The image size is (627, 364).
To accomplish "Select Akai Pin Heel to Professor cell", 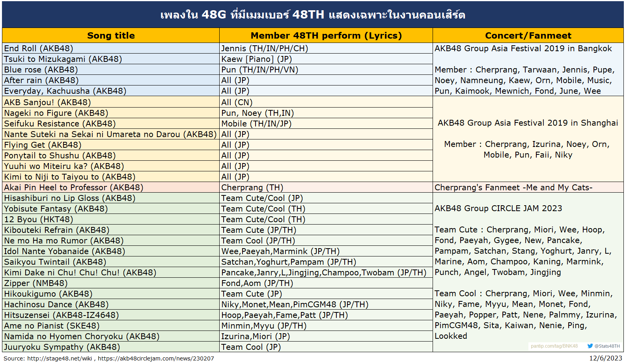I will tap(111, 188).
